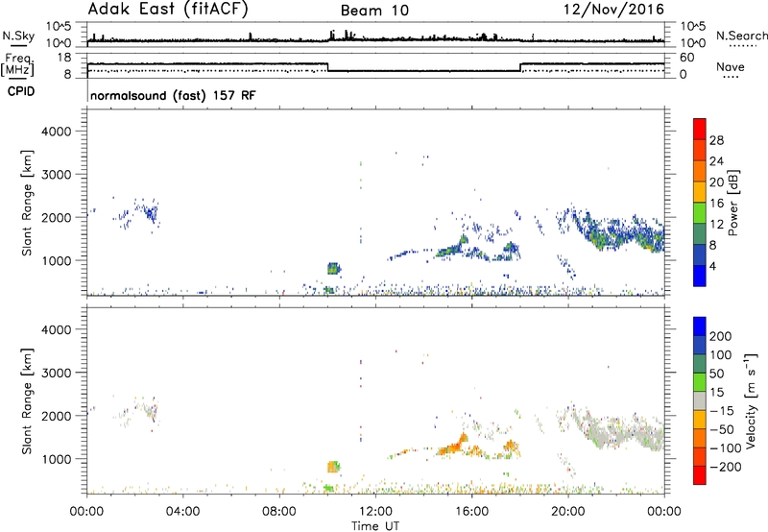Viewport: 768px width, 532px height.
Task: Click the 'Velocity [m s-1]' colorbar title
Action: point(750,400)
